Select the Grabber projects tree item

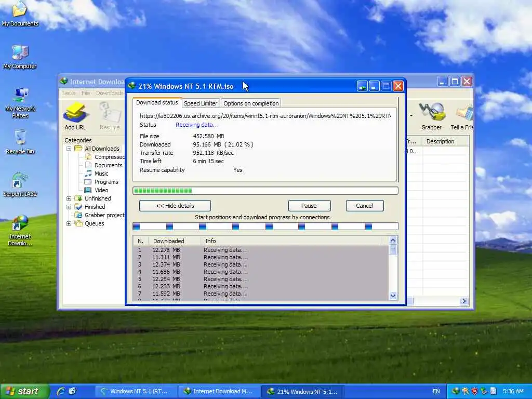(100, 215)
